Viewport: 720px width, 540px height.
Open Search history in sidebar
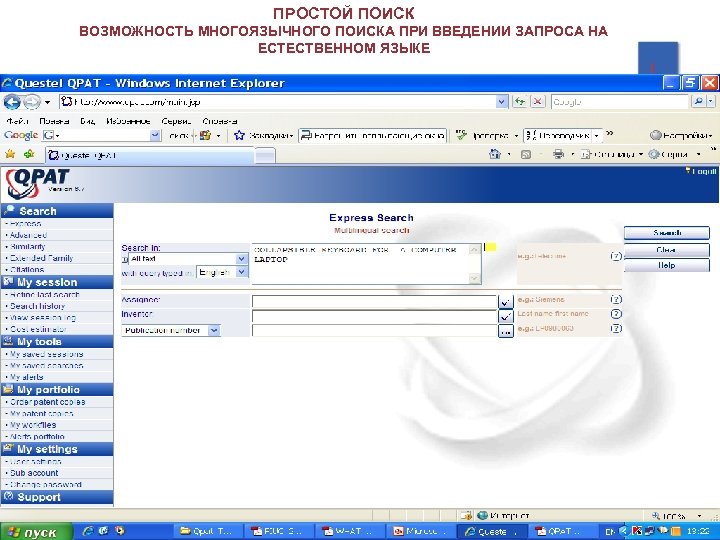click(37, 306)
